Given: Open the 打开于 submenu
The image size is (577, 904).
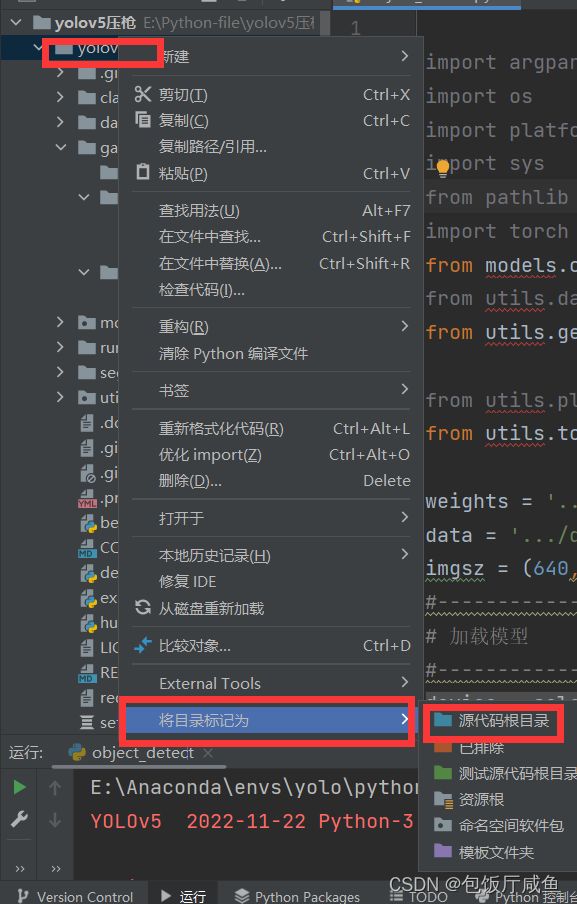Looking at the screenshot, I should point(271,518).
